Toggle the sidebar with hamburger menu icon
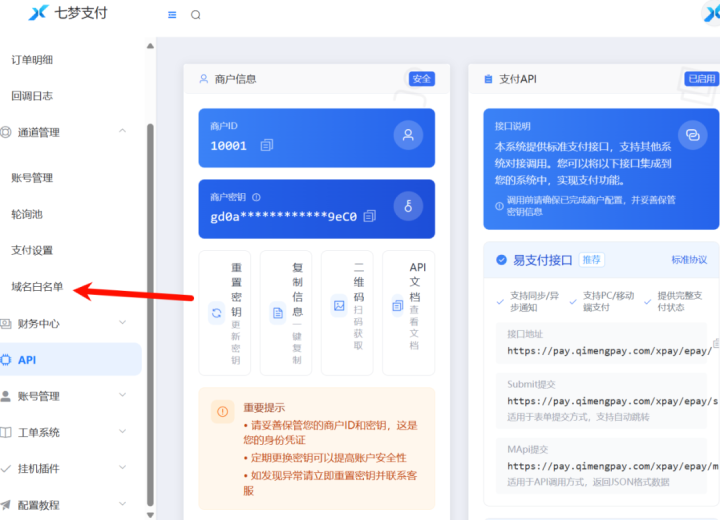 [x=172, y=15]
